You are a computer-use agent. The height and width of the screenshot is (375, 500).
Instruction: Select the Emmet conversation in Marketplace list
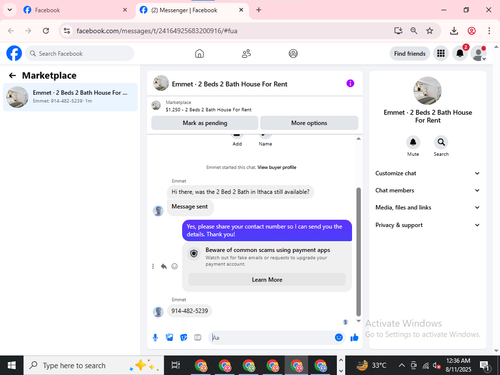point(70,97)
